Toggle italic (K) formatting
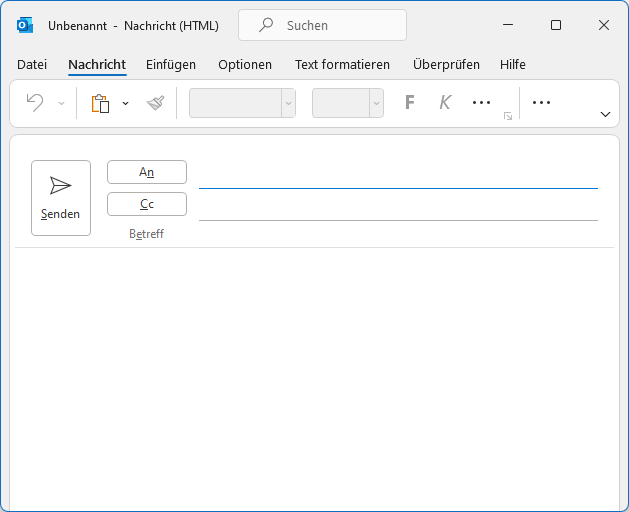Viewport: 629px width, 512px height. click(445, 103)
